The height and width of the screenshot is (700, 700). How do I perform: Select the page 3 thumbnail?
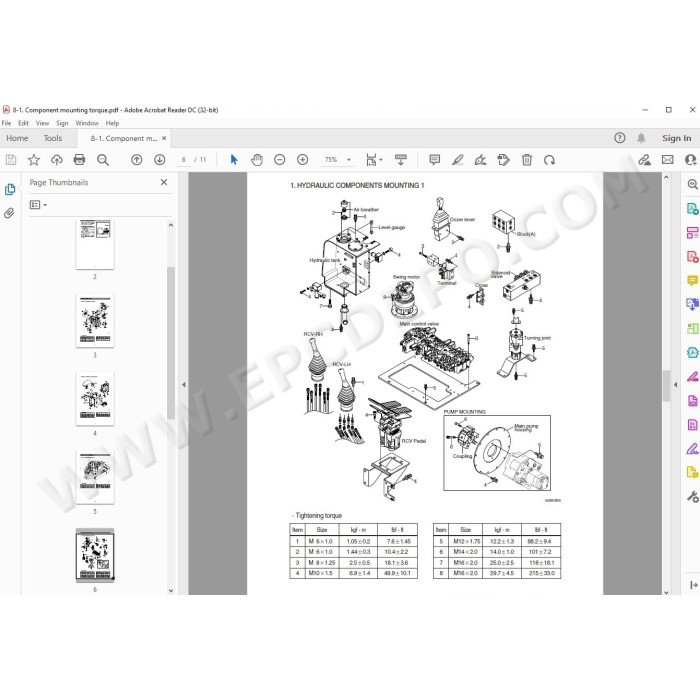(x=95, y=321)
